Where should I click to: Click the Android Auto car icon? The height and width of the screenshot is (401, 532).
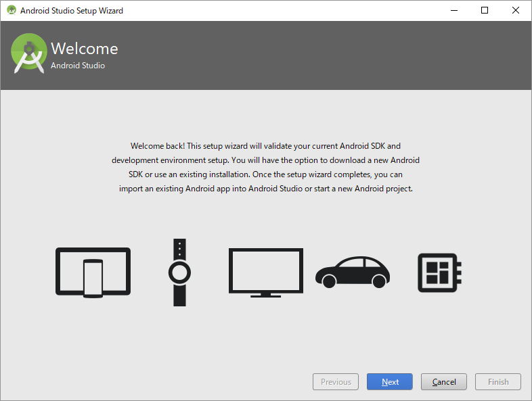coord(353,273)
